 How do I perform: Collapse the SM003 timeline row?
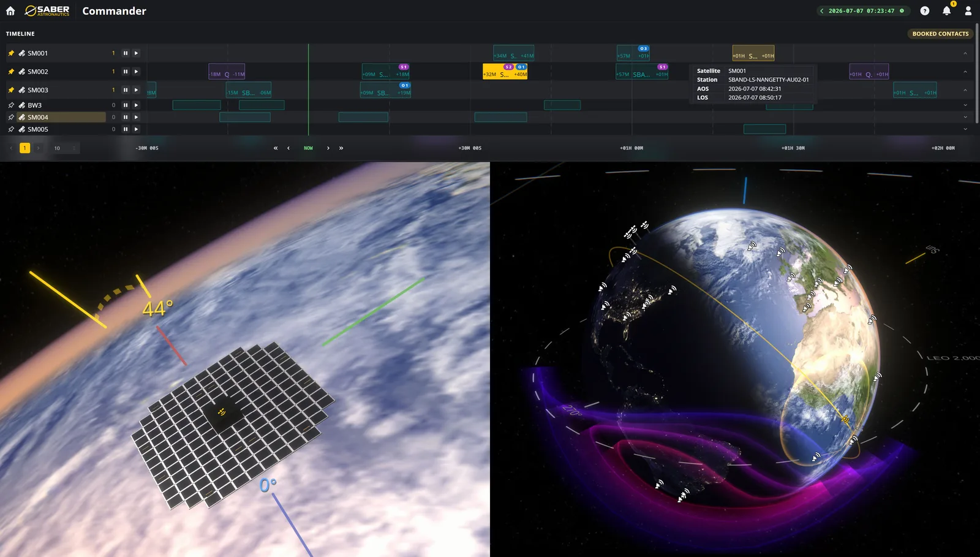965,90
